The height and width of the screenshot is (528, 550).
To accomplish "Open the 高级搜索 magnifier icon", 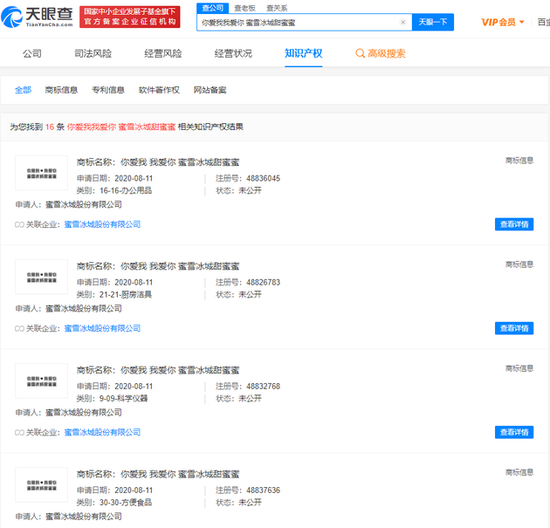I will [360, 53].
